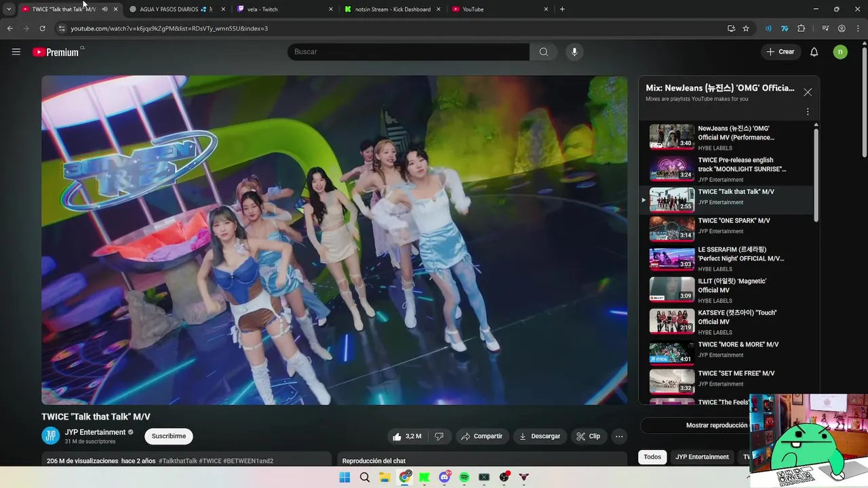Open more actions ellipsis below video
868x488 pixels.
pos(619,436)
